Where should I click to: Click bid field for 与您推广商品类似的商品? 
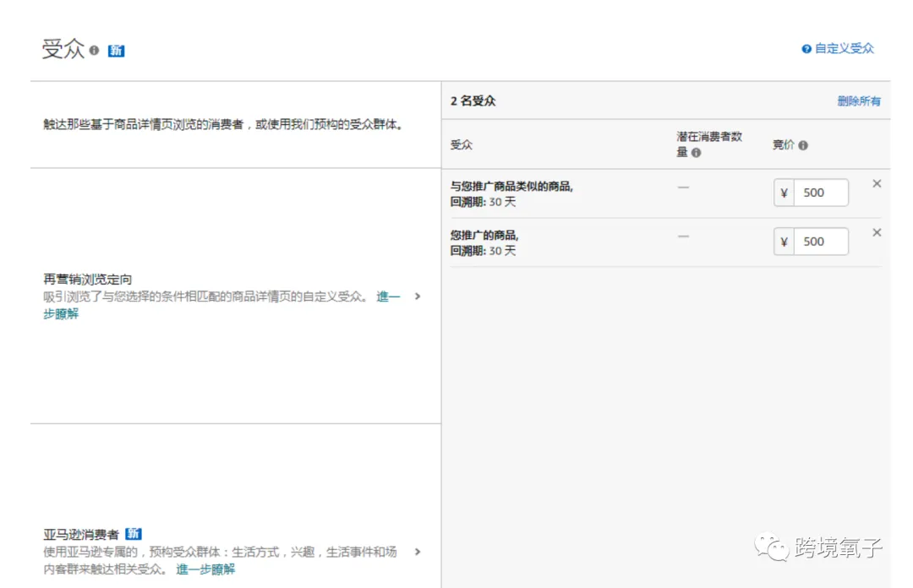821,193
